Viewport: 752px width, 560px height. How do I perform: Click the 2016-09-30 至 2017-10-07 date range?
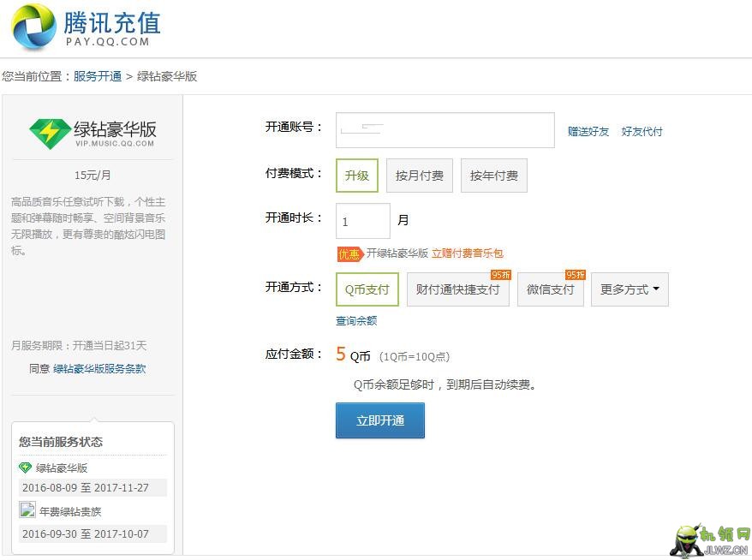(x=86, y=533)
